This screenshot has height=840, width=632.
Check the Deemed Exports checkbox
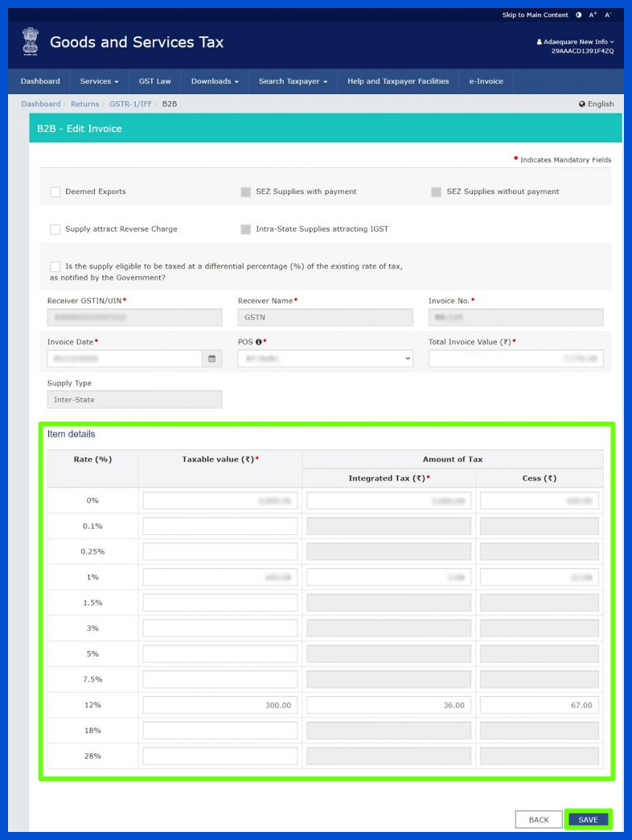click(x=55, y=191)
